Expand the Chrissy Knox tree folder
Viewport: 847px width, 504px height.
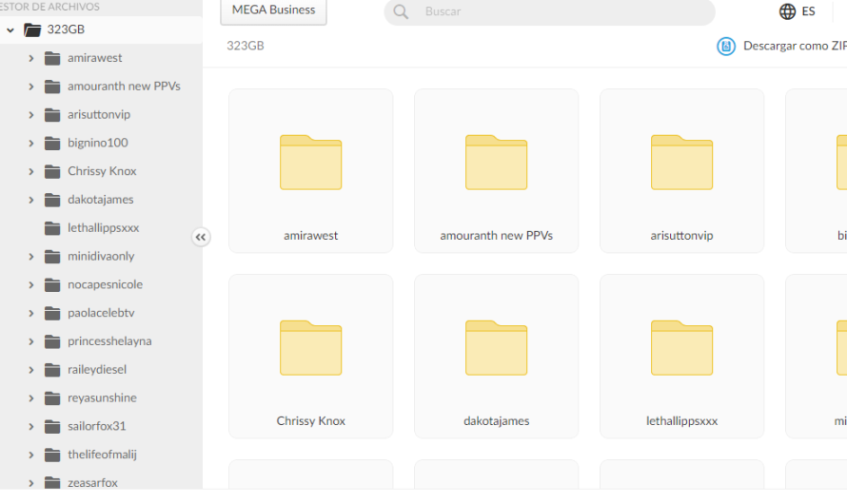point(30,171)
